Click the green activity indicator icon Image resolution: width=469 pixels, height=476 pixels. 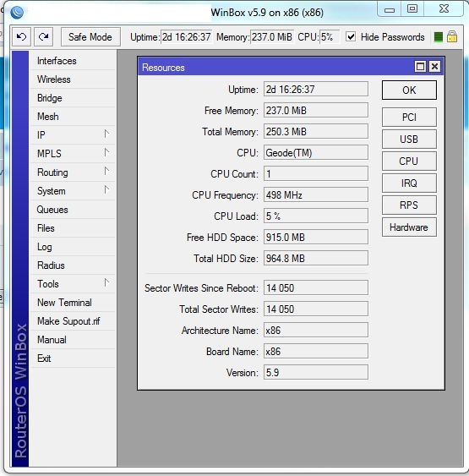(x=438, y=37)
